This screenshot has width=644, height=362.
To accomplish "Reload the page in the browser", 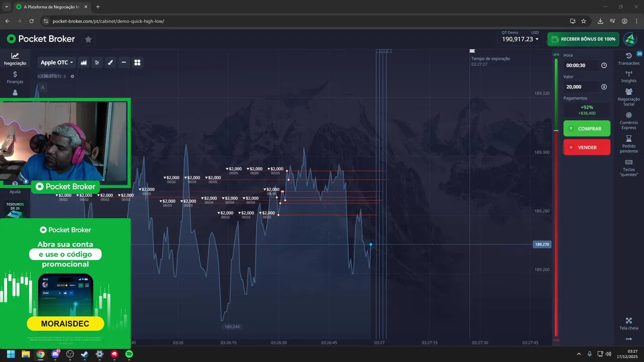I will tap(31, 21).
